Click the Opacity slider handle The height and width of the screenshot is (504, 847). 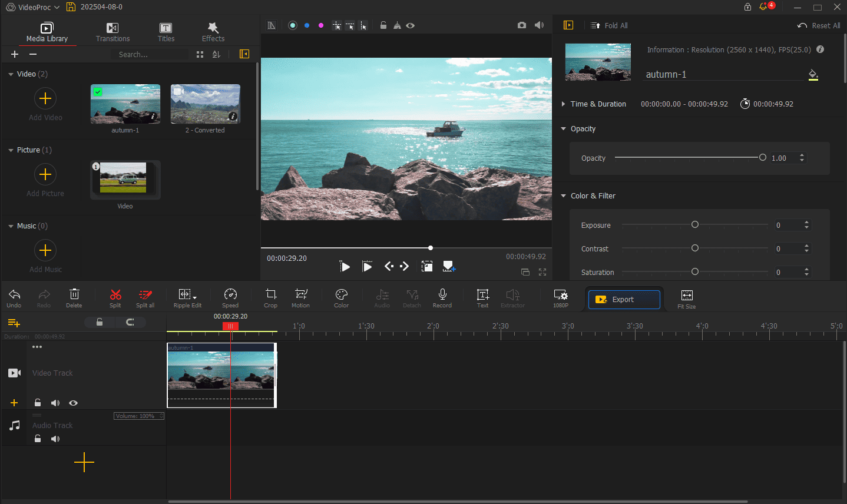coord(763,158)
